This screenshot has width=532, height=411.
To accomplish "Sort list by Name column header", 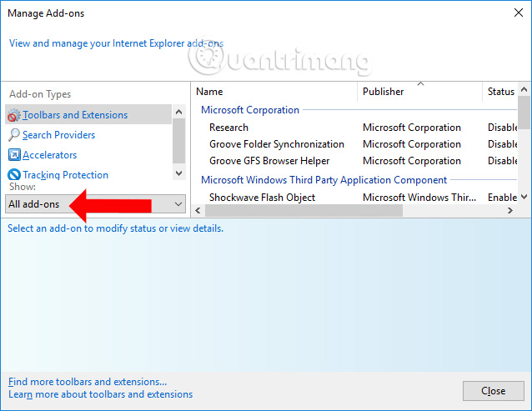I will pyautogui.click(x=275, y=92).
